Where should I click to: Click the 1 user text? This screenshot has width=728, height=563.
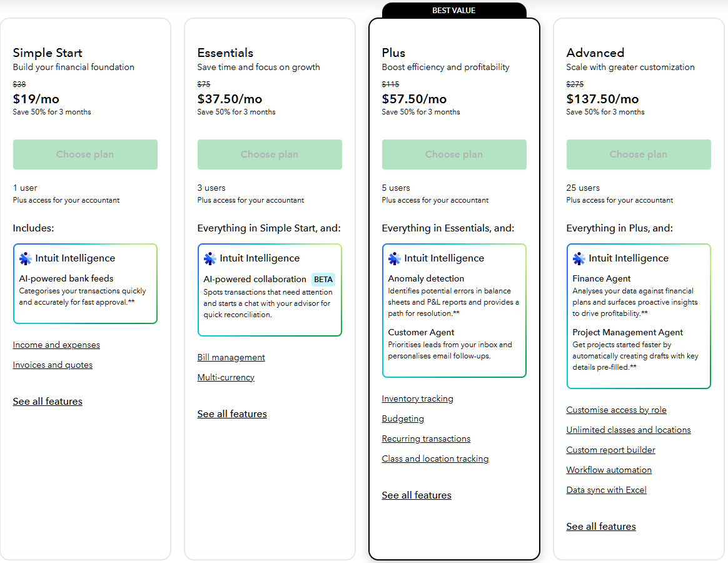click(x=24, y=188)
